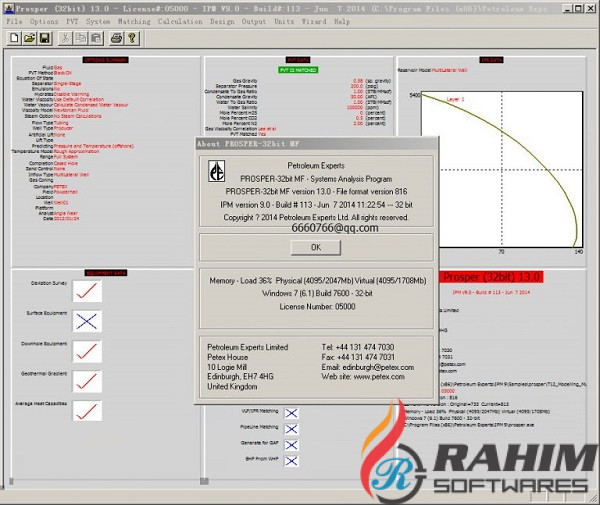The width and height of the screenshot is (600, 505).
Task: Click the Options Summary panel header
Action: pos(106,60)
